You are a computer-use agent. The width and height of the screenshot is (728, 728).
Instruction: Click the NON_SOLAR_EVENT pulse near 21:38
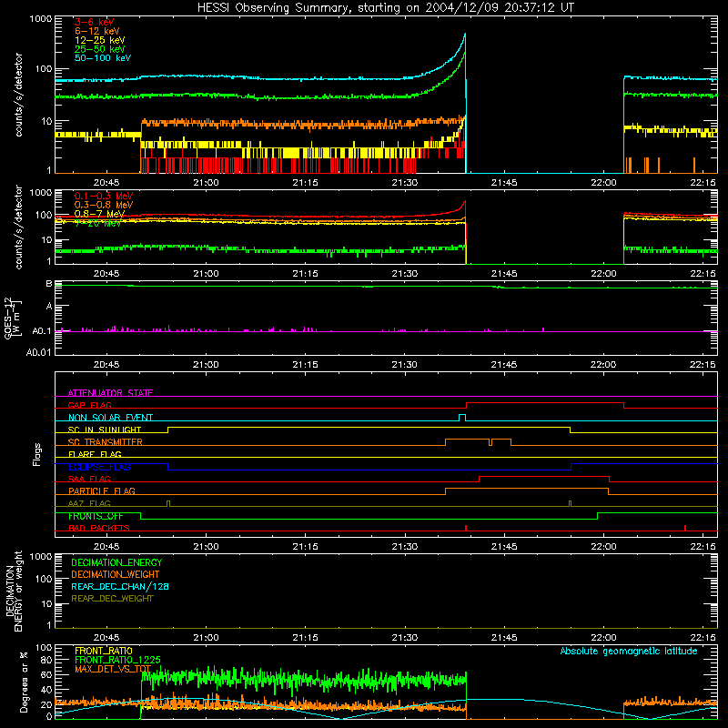click(x=462, y=418)
